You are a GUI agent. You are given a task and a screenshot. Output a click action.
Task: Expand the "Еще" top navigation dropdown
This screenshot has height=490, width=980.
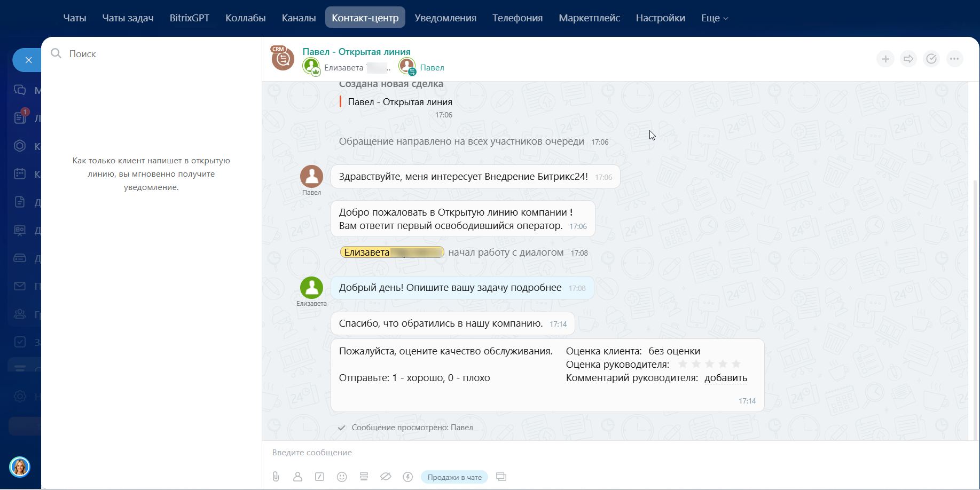pos(714,18)
